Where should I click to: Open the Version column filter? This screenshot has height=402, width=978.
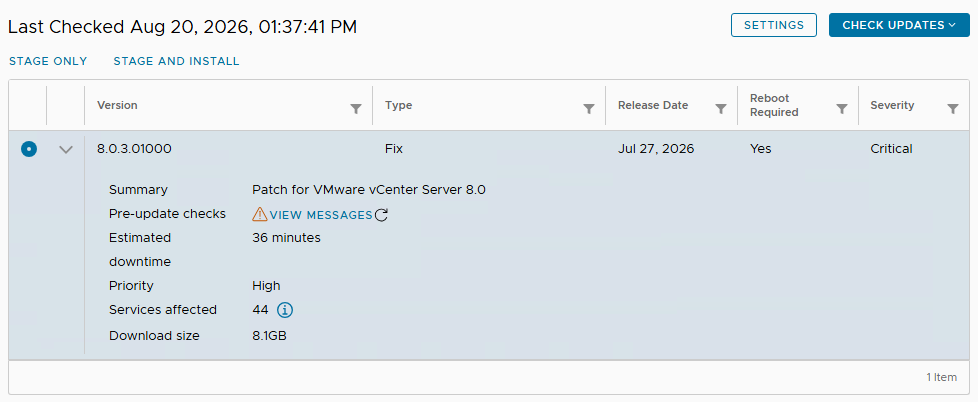[x=356, y=109]
